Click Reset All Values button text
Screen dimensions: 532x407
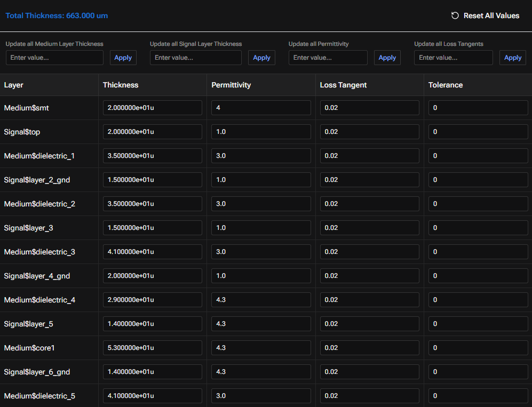pyautogui.click(x=491, y=15)
